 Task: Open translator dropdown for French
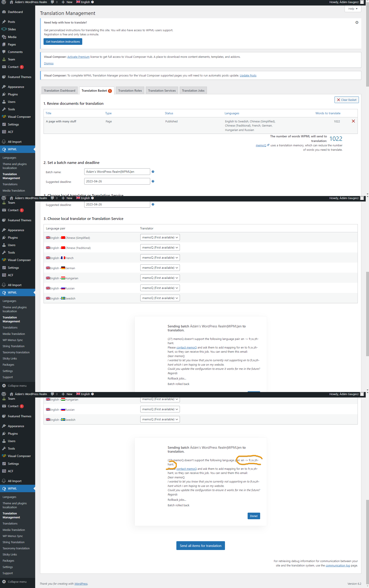tap(160, 258)
